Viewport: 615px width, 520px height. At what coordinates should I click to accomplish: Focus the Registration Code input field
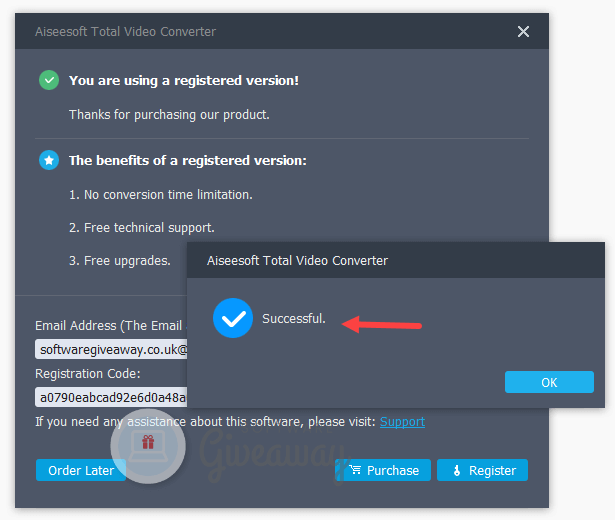pyautogui.click(x=111, y=397)
